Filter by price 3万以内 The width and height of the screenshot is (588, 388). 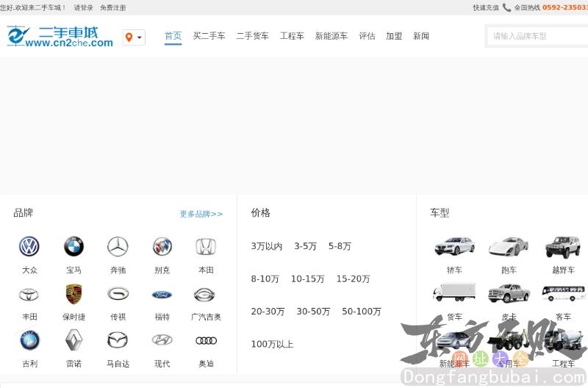(267, 246)
